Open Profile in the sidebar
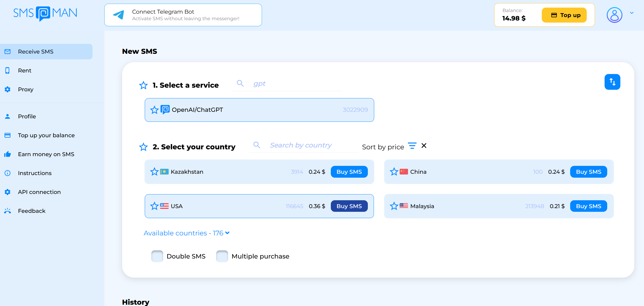Viewport: 644px width, 306px height. 46,116
